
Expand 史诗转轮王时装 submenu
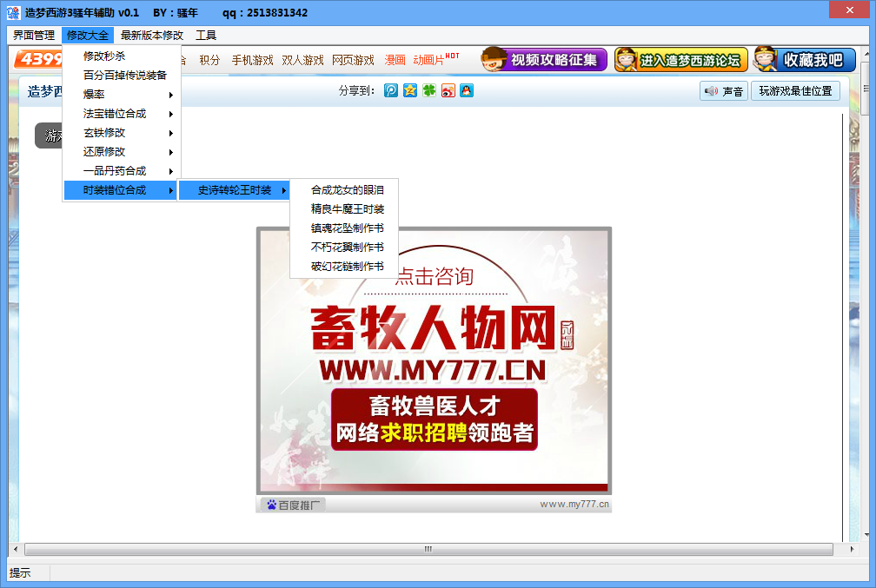(x=235, y=190)
